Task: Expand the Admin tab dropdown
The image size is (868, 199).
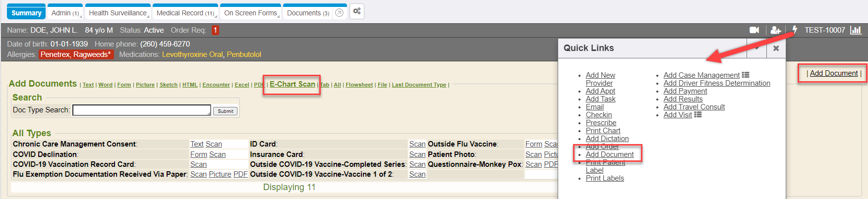Action: click(x=80, y=17)
